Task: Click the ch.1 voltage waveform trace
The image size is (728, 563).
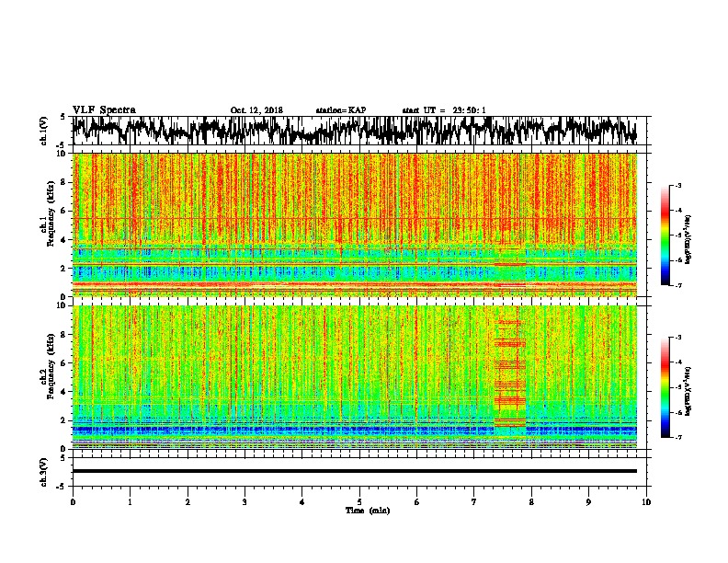Action: pyautogui.click(x=354, y=131)
